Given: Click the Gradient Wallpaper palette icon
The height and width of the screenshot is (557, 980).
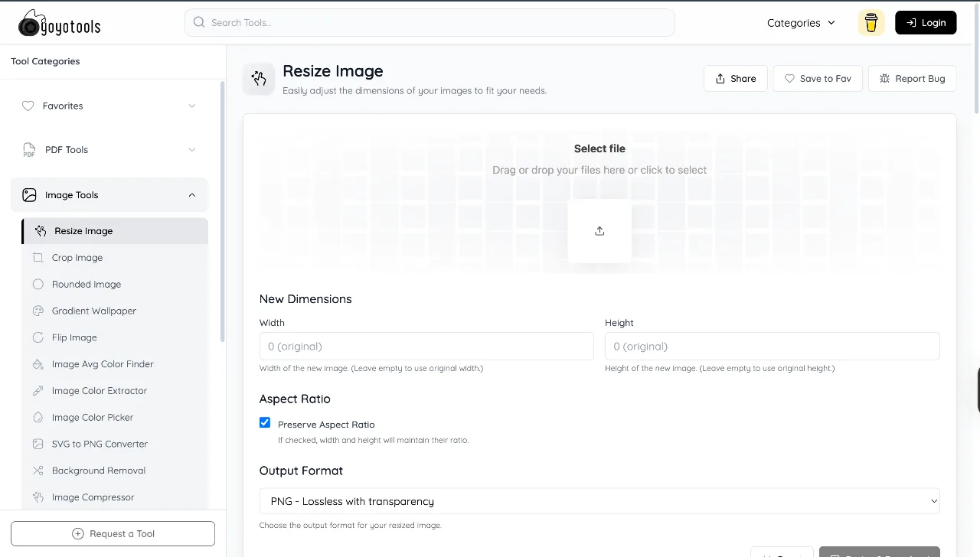Looking at the screenshot, I should 38,311.
